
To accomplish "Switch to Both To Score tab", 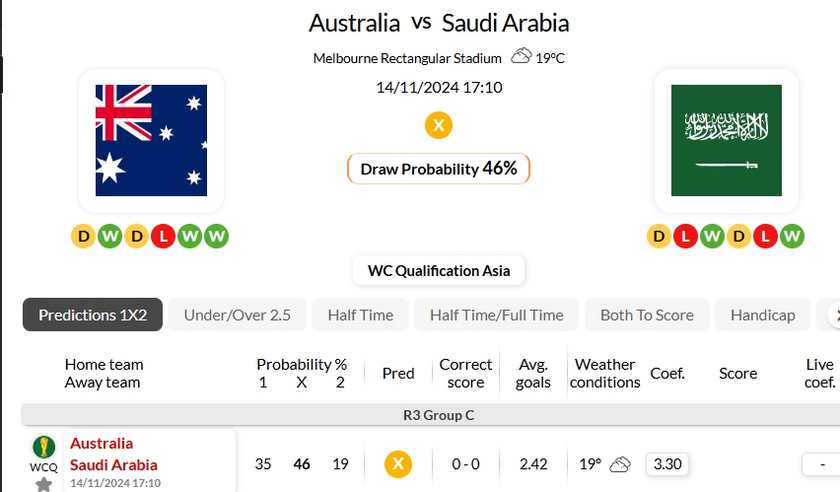I will click(x=646, y=315).
